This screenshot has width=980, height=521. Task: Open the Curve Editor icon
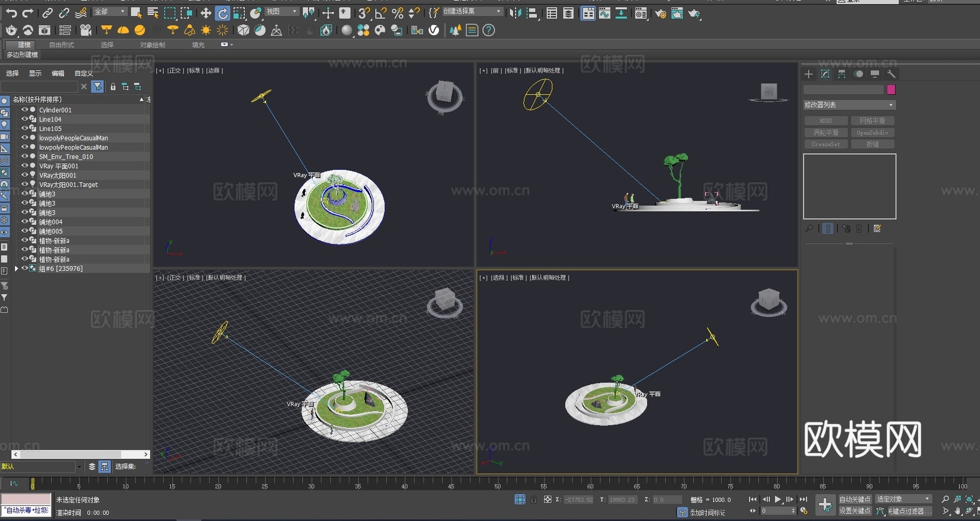click(604, 13)
